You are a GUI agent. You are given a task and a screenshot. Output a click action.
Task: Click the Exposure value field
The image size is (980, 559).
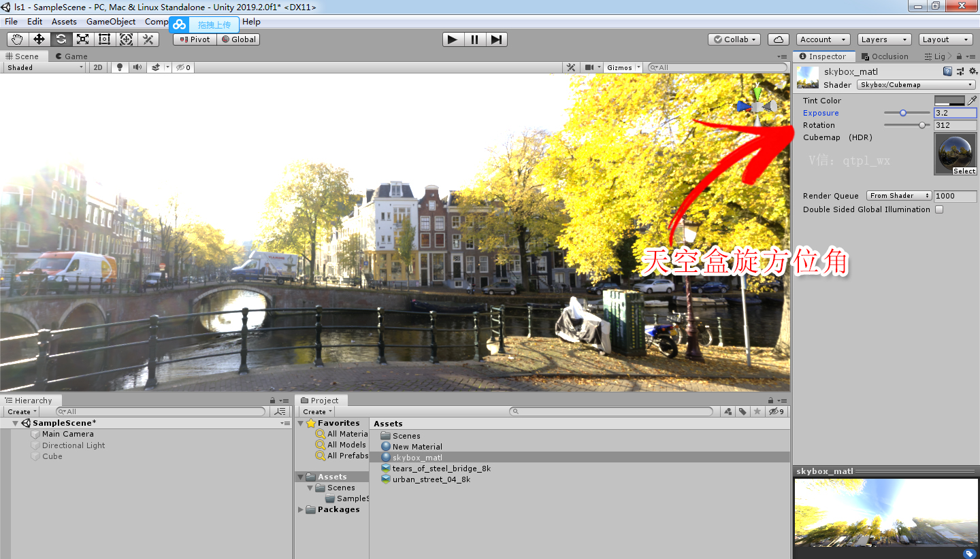point(955,113)
